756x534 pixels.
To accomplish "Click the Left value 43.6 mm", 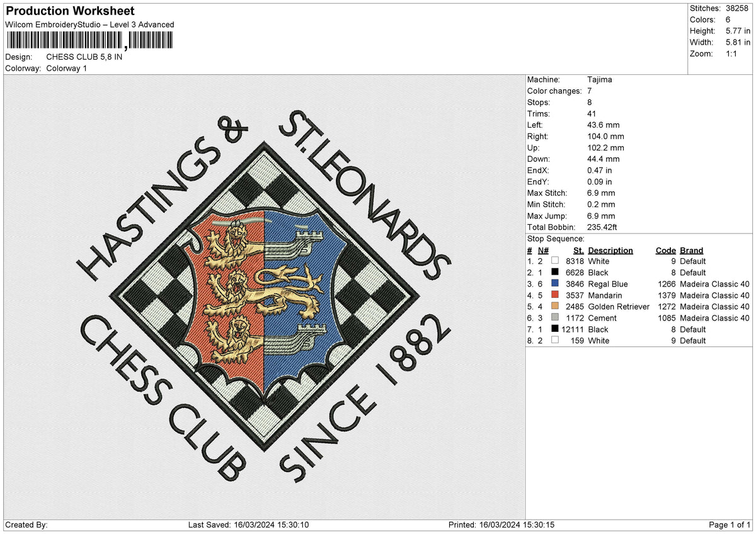I will 603,125.
